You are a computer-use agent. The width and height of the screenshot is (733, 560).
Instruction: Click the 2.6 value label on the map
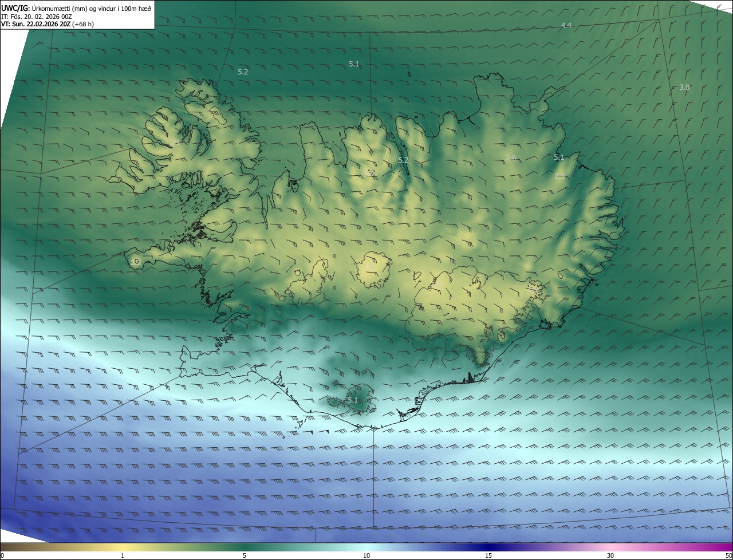[511, 157]
